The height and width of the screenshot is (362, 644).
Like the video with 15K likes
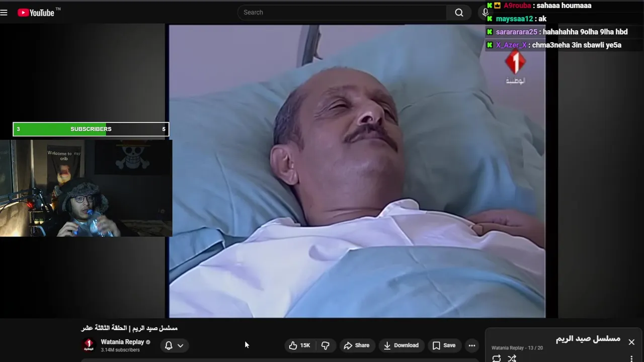(299, 345)
